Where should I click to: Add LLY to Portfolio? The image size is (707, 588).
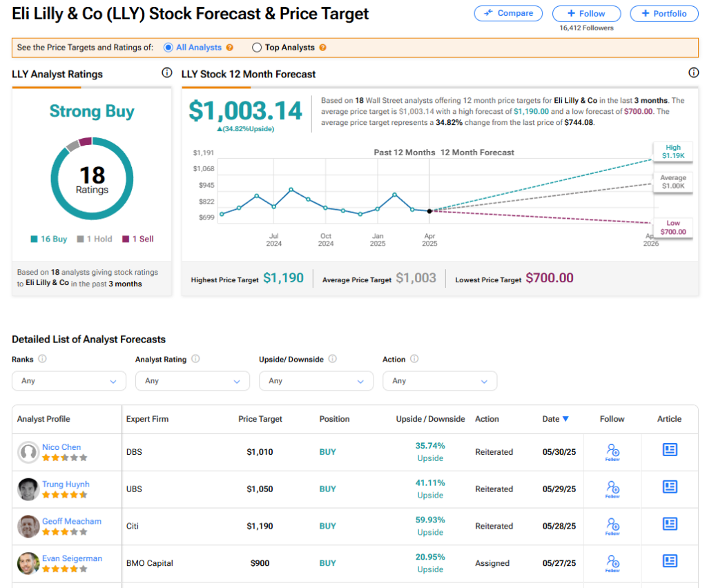coord(664,14)
